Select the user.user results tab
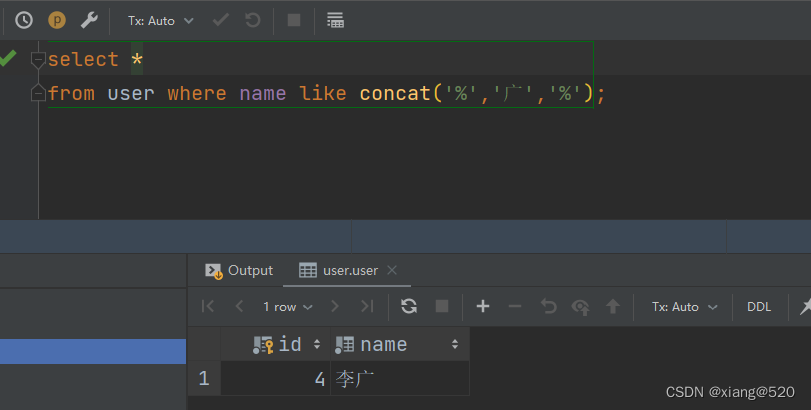The image size is (811, 410). click(x=339, y=270)
